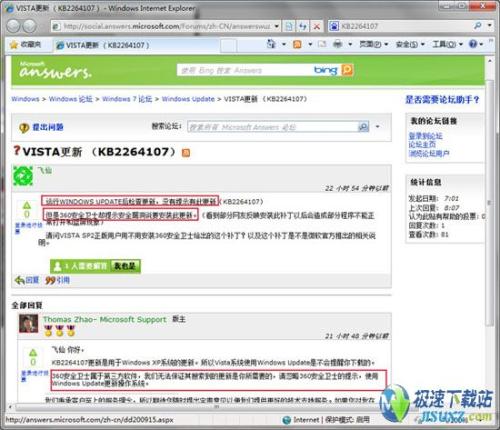Click the Print icon in command bar
Image resolution: width=500 pixels, height=430 pixels.
coord(337,44)
